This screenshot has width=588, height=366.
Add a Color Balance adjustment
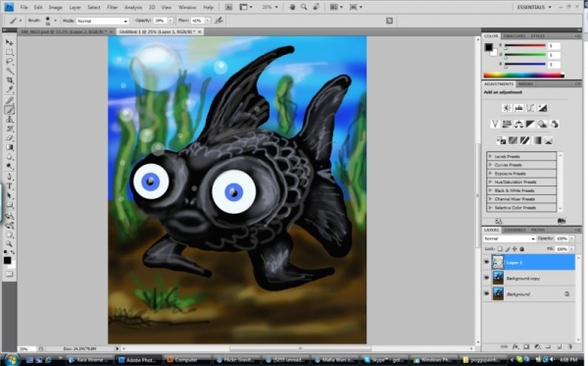518,125
